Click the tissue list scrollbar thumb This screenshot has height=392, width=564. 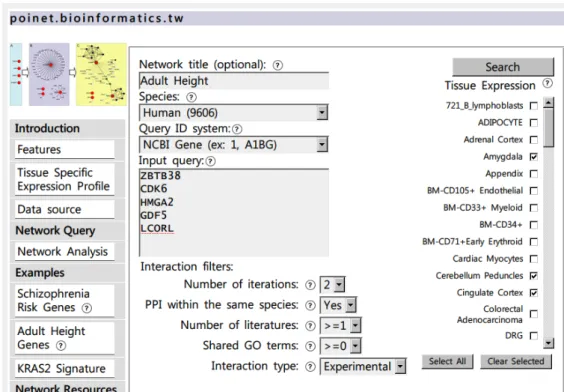[x=548, y=128]
